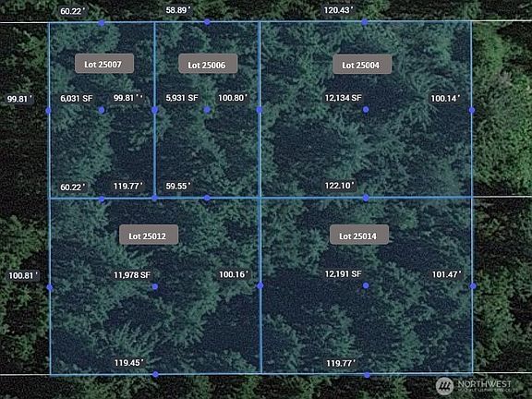
Task: Click midpoint marker on Lot 25004 bottom edge
Action: tap(366, 198)
